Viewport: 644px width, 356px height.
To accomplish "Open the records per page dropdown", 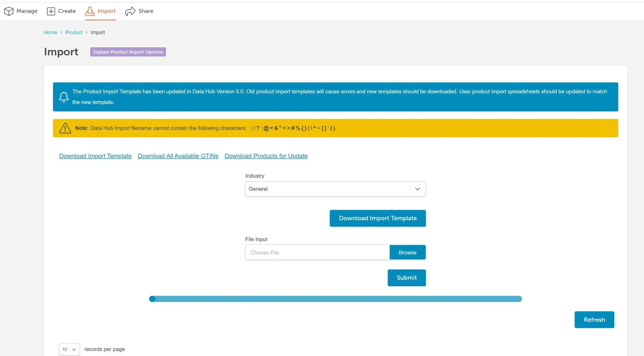I will 69,349.
